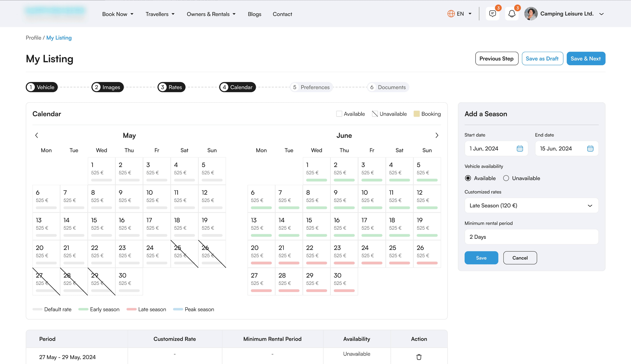Select June 20 late season cell

click(x=261, y=254)
